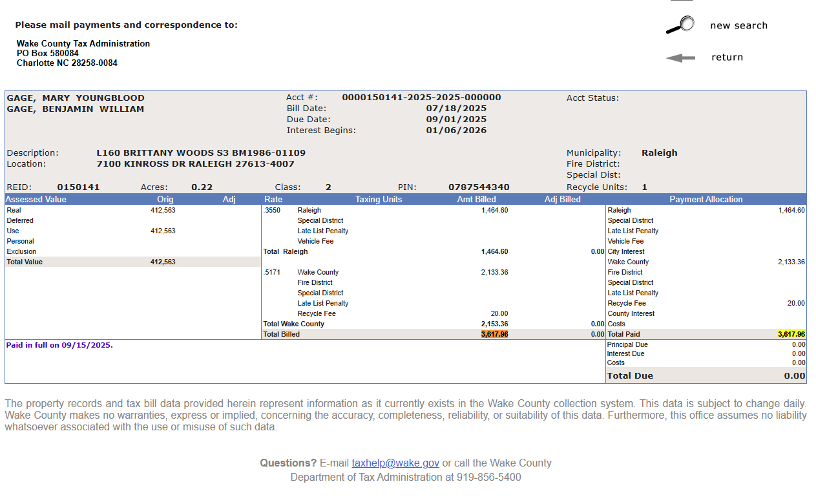Select the Assessed Value column header
This screenshot has height=504, width=816.
pyautogui.click(x=36, y=200)
